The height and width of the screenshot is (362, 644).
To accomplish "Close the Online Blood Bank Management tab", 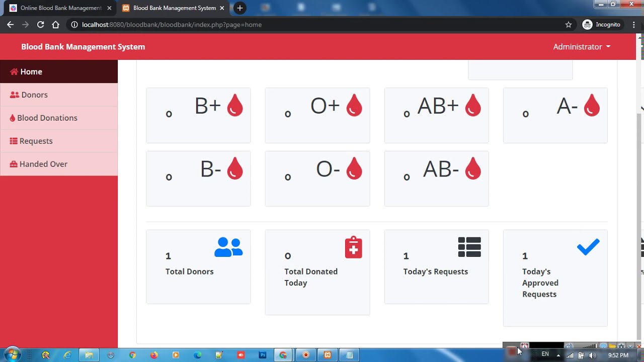I will click(x=109, y=8).
